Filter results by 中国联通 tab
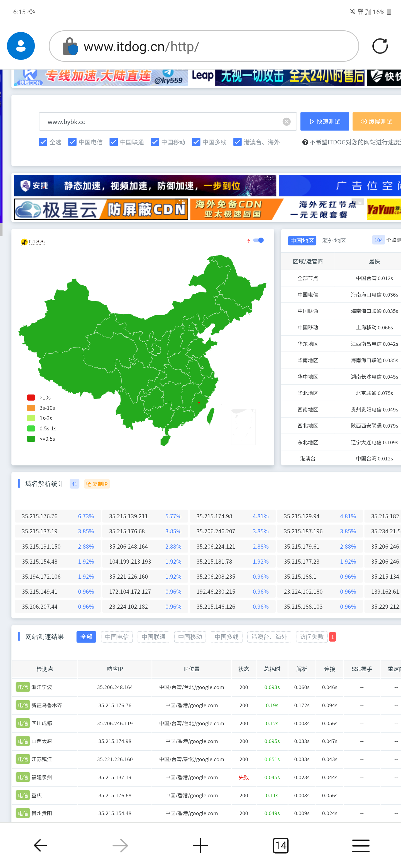401x868 pixels. pyautogui.click(x=153, y=637)
